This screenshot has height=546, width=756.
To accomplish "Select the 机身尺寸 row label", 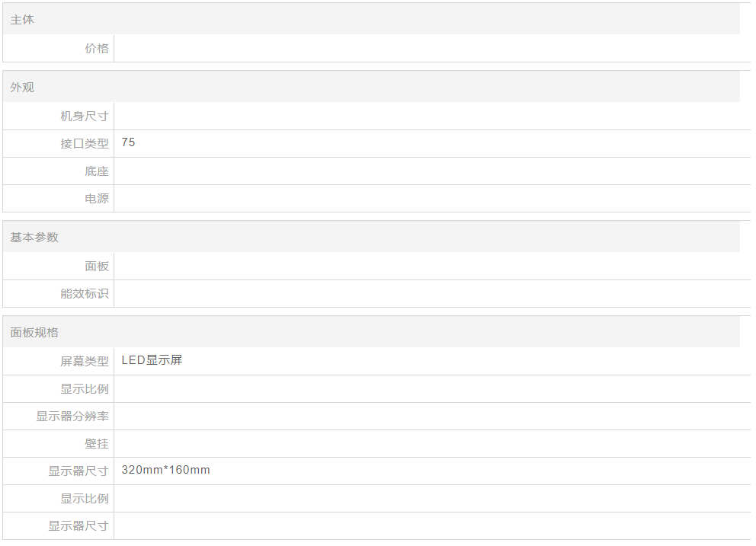I will [x=85, y=117].
